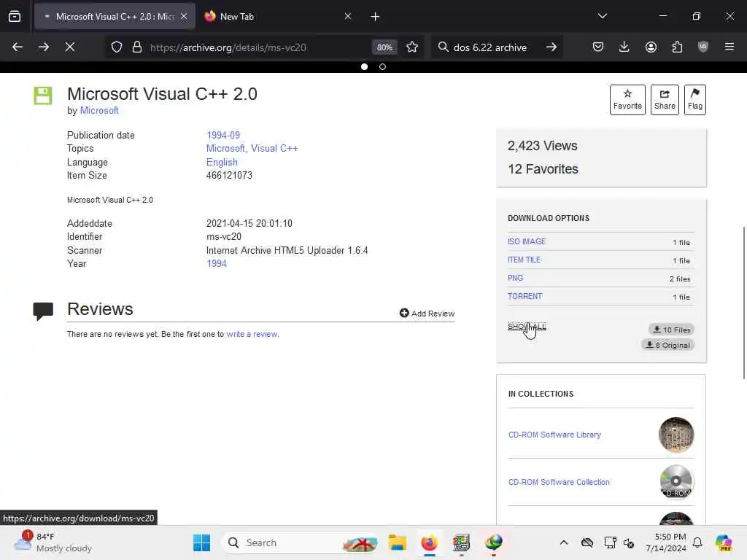Click the globe application taskbar icon

pos(494,542)
